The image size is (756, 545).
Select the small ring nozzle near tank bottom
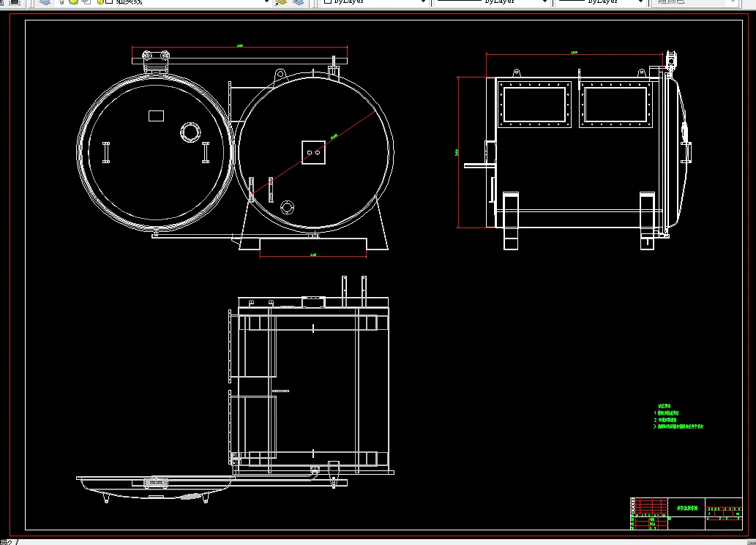(x=288, y=208)
